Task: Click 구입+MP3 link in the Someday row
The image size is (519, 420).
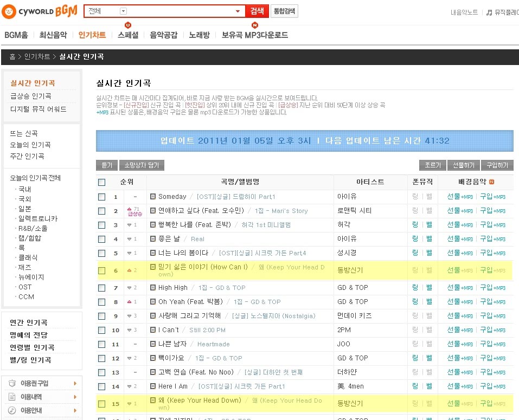Action: [x=493, y=197]
